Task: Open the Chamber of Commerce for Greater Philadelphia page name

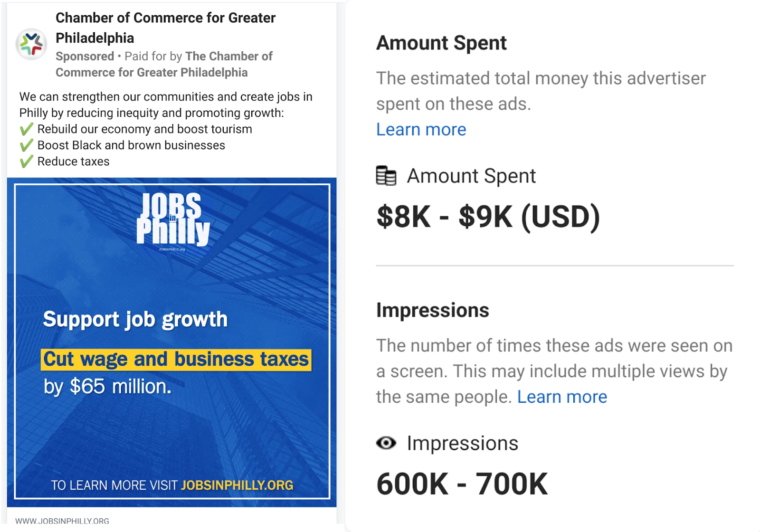Action: coord(165,28)
